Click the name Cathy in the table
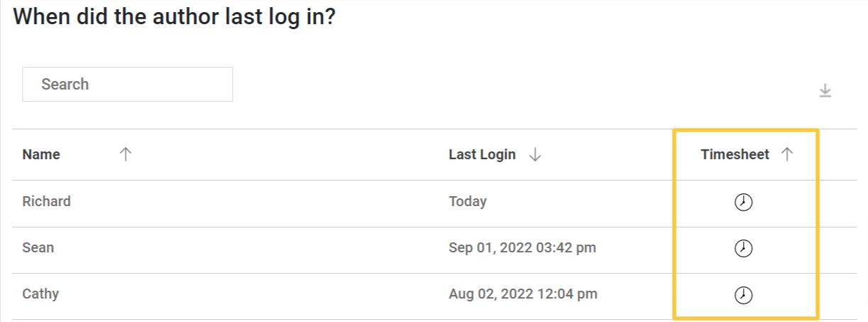This screenshot has width=868, height=322. point(40,294)
